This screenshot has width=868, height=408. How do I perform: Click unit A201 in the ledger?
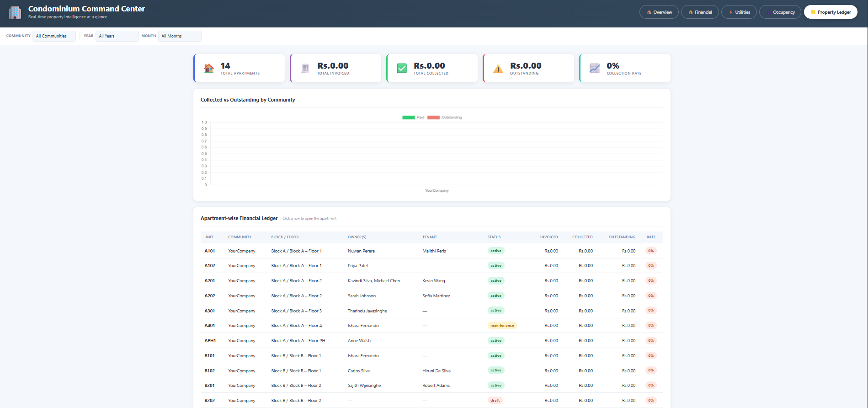pyautogui.click(x=209, y=281)
